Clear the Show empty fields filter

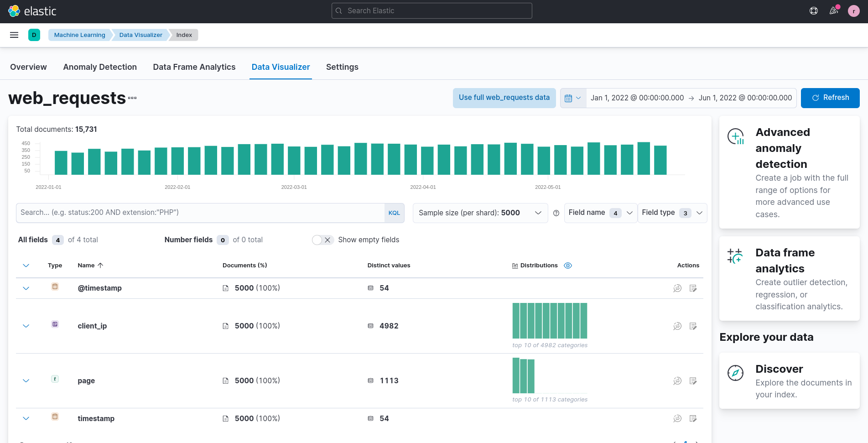[x=328, y=240]
